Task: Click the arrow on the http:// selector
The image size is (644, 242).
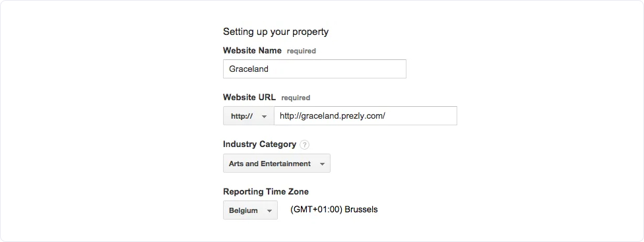Action: pos(264,117)
